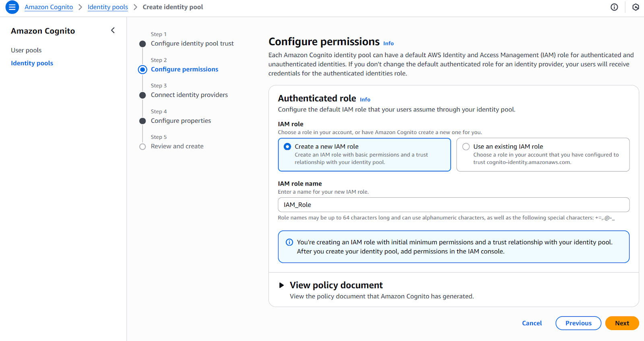Click the info icon in the blue banner

point(289,242)
